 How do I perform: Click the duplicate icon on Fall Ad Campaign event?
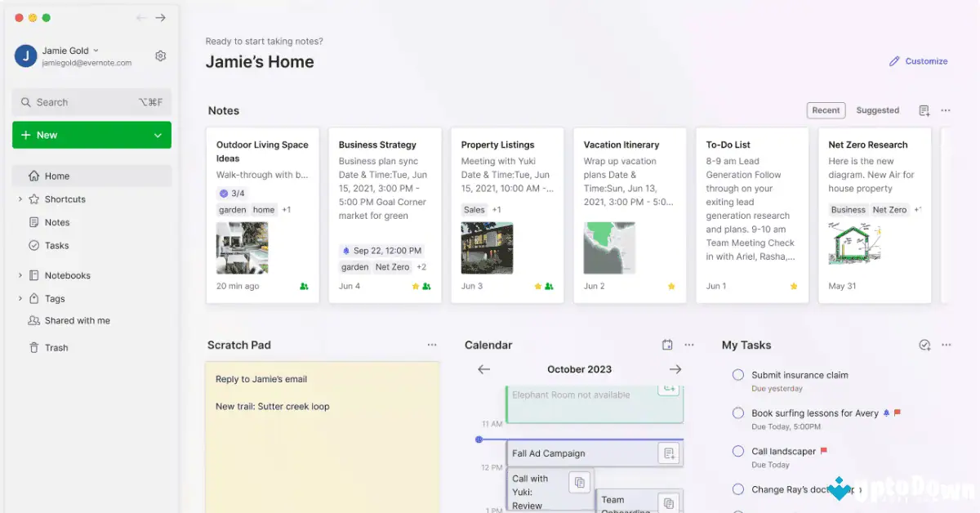[x=668, y=453]
